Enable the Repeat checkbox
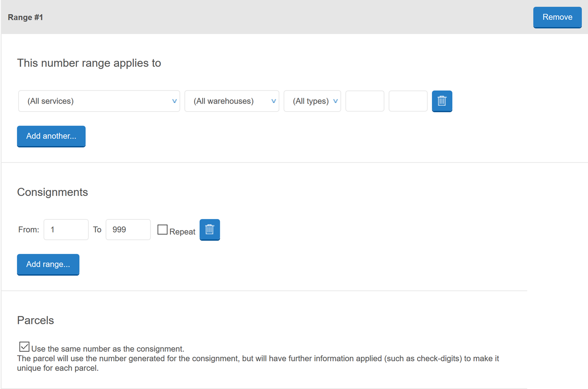The image size is (588, 389). tap(163, 230)
